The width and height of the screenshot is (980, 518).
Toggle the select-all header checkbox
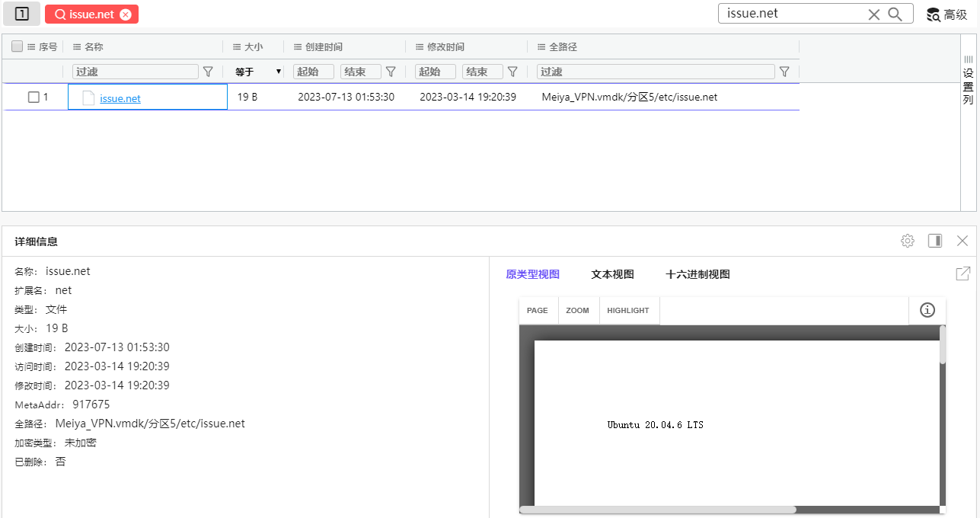click(x=18, y=46)
